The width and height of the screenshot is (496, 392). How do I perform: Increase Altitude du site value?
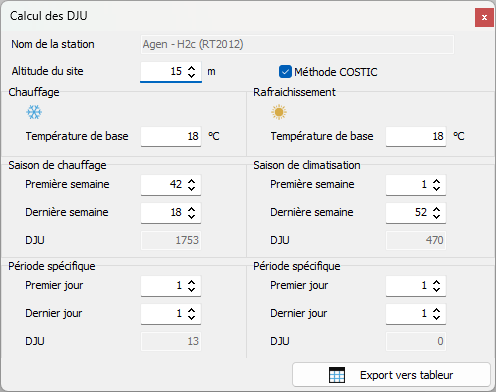point(191,68)
